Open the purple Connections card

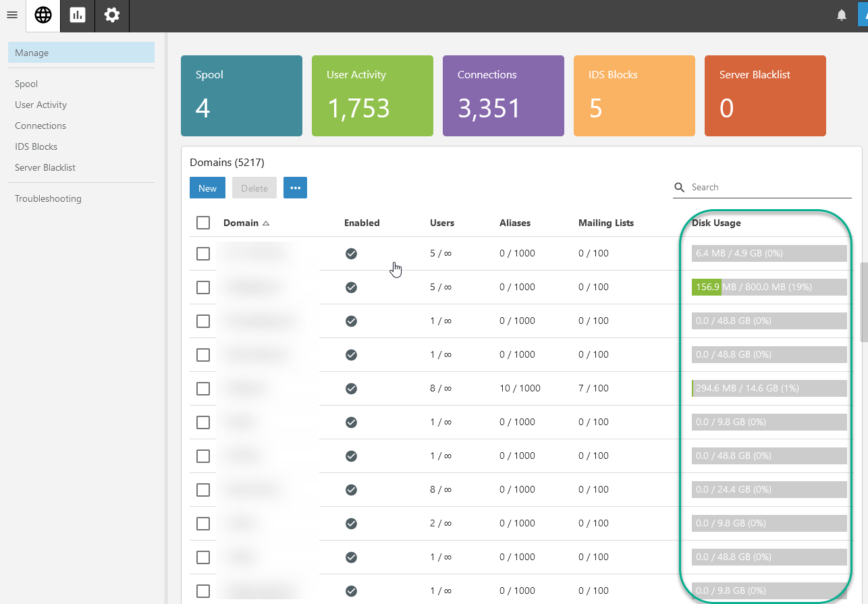503,96
